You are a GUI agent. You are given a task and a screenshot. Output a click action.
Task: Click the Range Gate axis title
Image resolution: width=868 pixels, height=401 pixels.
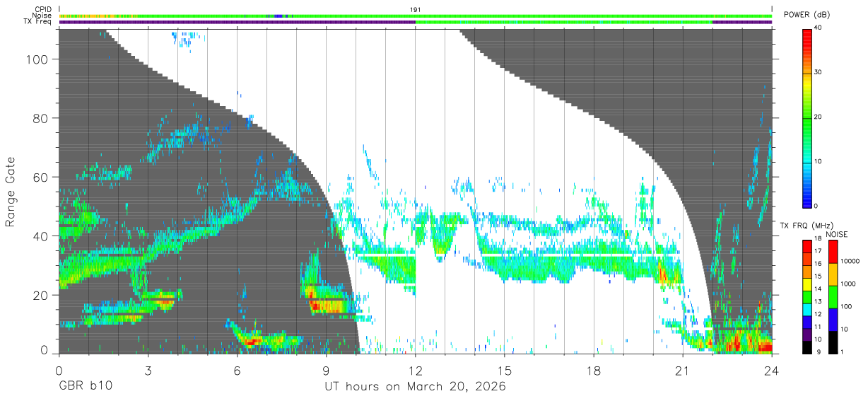pyautogui.click(x=11, y=192)
